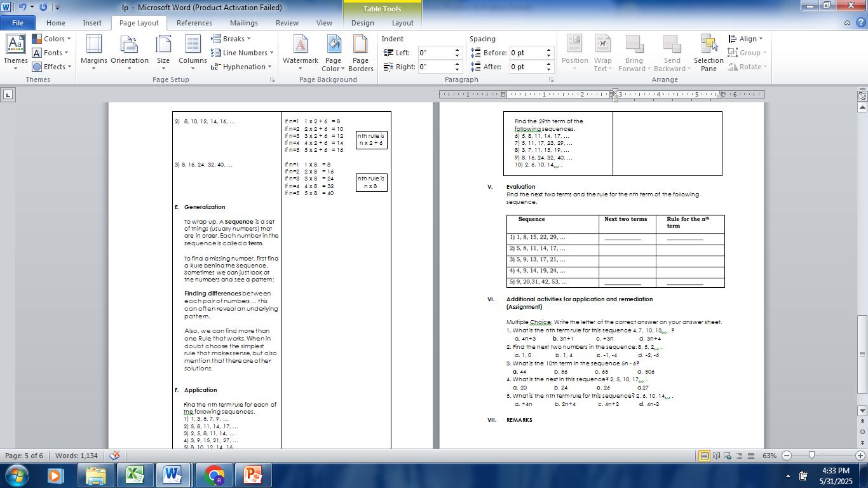The image size is (868, 488).
Task: Switch to Print Layout view
Action: [704, 456]
